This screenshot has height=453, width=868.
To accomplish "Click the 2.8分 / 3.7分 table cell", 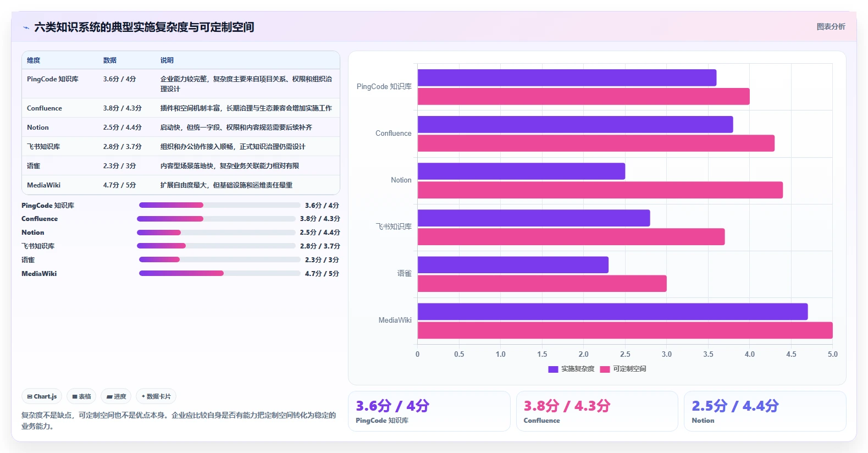I will (x=123, y=147).
